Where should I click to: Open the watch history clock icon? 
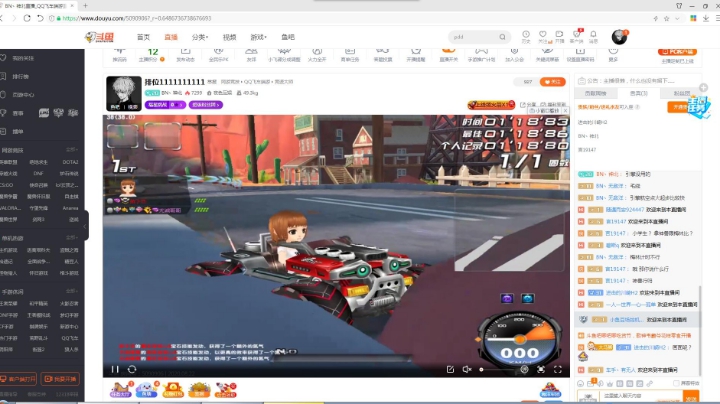tap(526, 36)
